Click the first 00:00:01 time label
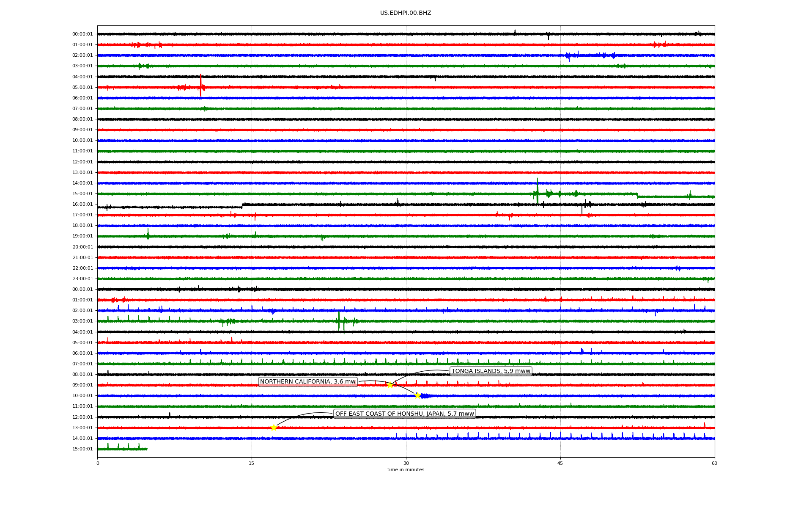 tap(82, 34)
